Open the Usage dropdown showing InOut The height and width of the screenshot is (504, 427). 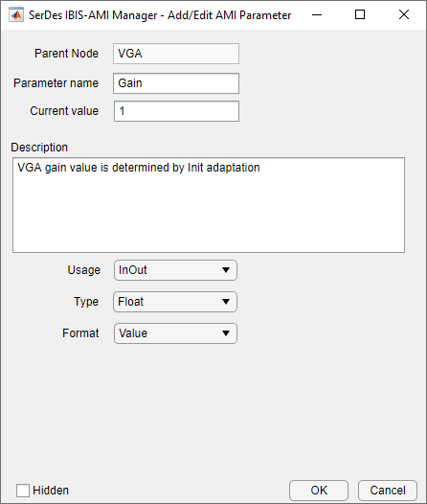click(x=175, y=270)
